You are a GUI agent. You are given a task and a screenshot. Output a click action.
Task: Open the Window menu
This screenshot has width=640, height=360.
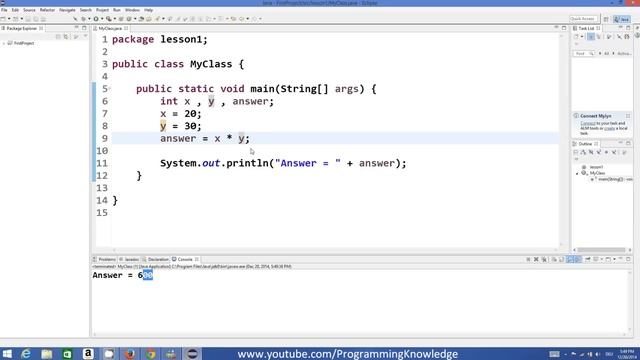tap(132, 10)
